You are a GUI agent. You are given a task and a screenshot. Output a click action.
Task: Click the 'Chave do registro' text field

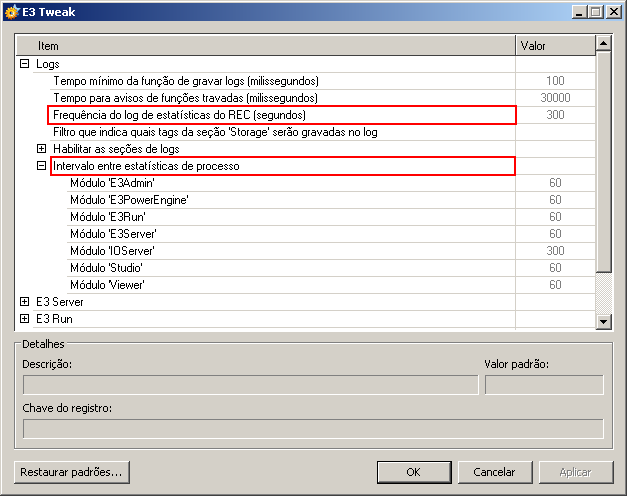tap(313, 428)
